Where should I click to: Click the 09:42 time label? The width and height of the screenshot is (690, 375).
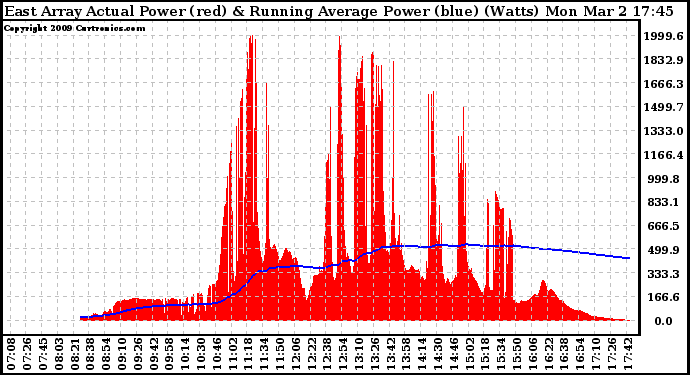(154, 354)
